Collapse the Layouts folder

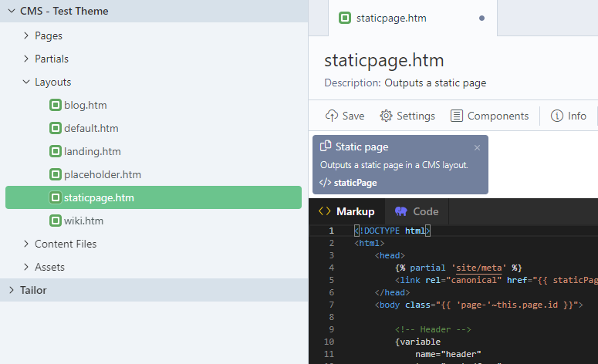pyautogui.click(x=26, y=82)
